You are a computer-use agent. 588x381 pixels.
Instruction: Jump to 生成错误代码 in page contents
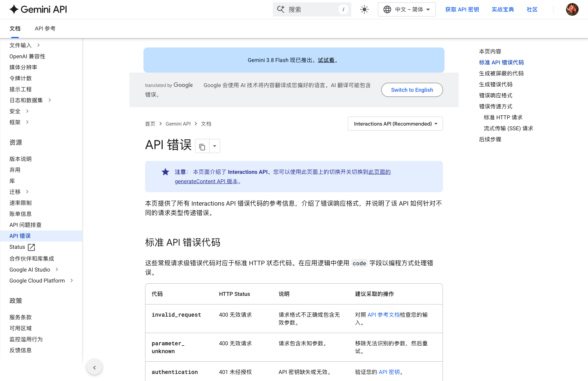tap(496, 84)
